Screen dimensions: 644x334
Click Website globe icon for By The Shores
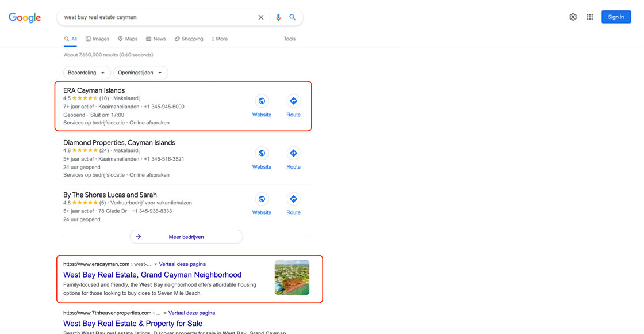[x=262, y=199]
